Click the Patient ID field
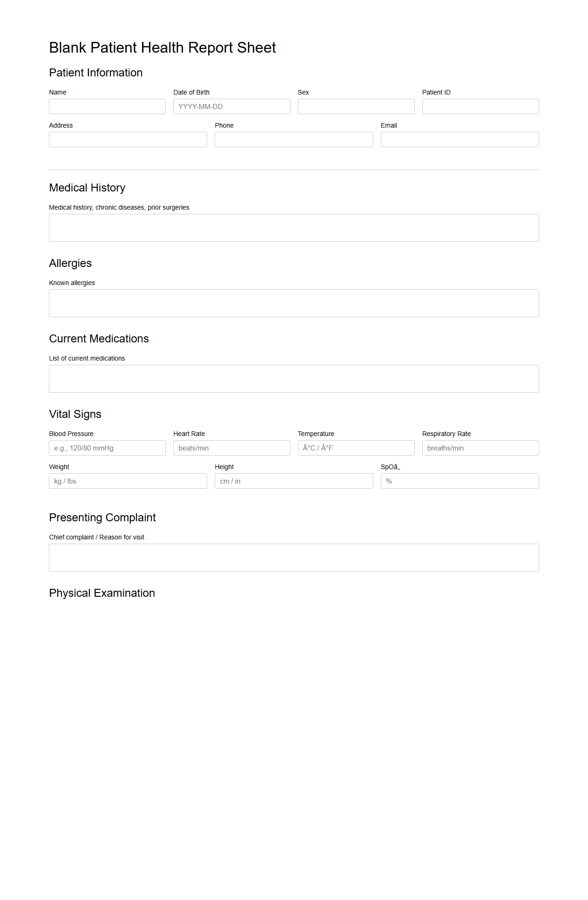 (480, 106)
